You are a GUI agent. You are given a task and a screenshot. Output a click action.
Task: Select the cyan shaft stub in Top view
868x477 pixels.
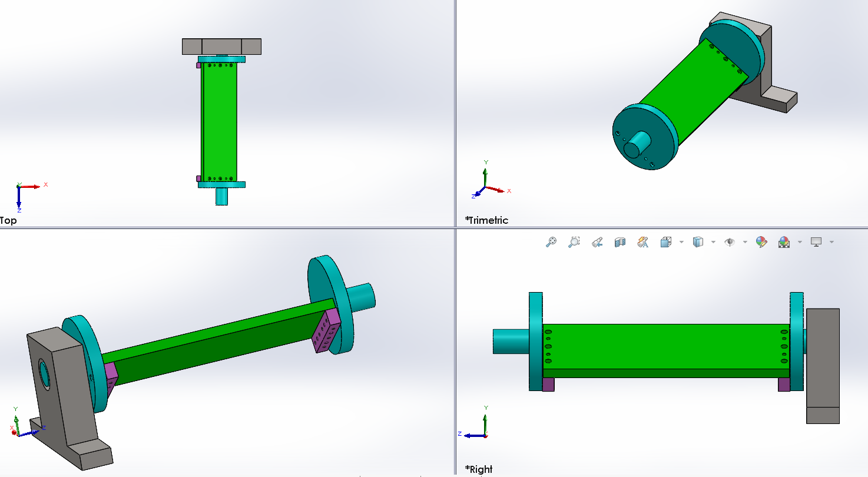click(x=221, y=196)
